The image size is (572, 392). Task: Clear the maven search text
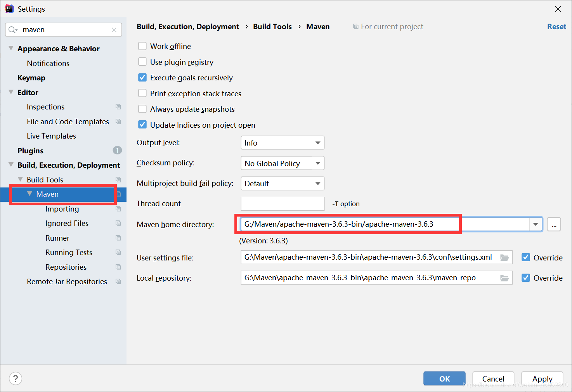pyautogui.click(x=114, y=30)
